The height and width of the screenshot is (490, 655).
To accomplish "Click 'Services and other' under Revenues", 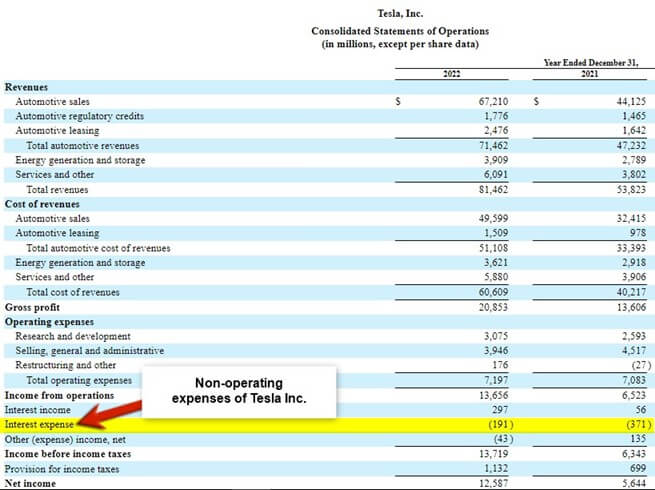I will pyautogui.click(x=55, y=175).
